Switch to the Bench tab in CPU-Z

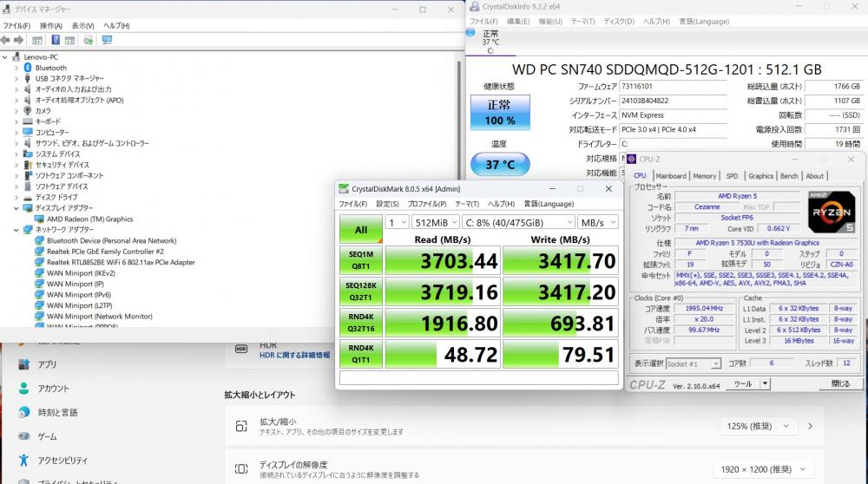[x=789, y=176]
